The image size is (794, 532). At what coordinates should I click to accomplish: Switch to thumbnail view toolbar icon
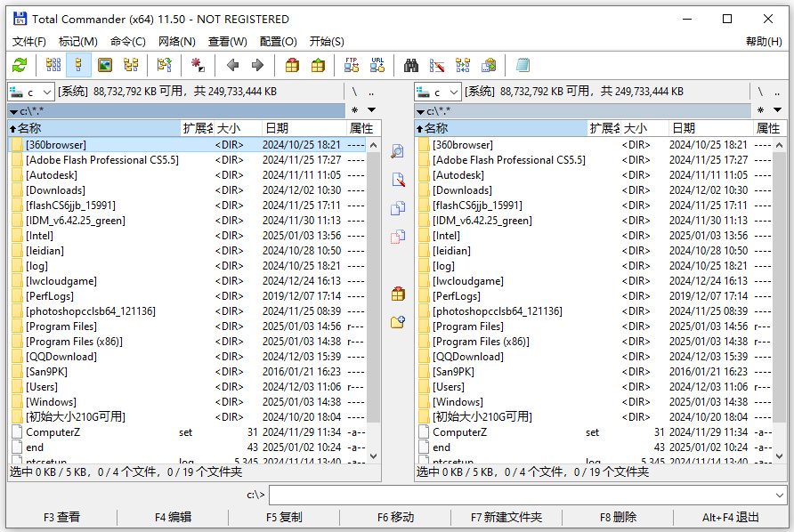[x=105, y=65]
